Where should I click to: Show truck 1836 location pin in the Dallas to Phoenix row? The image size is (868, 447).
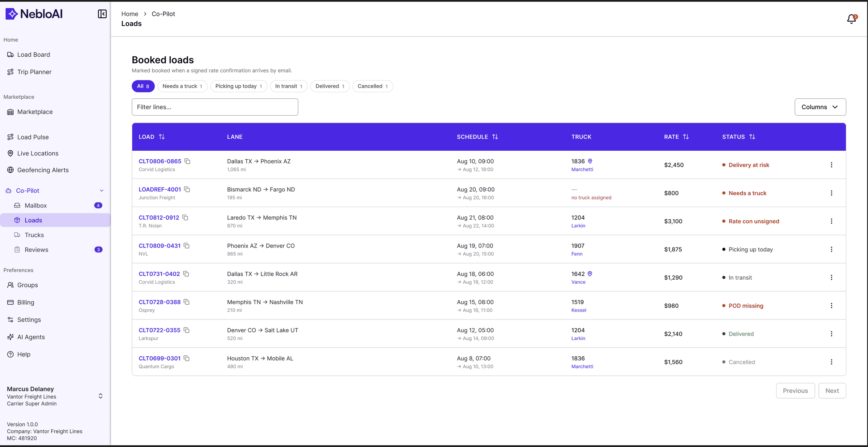click(x=590, y=161)
